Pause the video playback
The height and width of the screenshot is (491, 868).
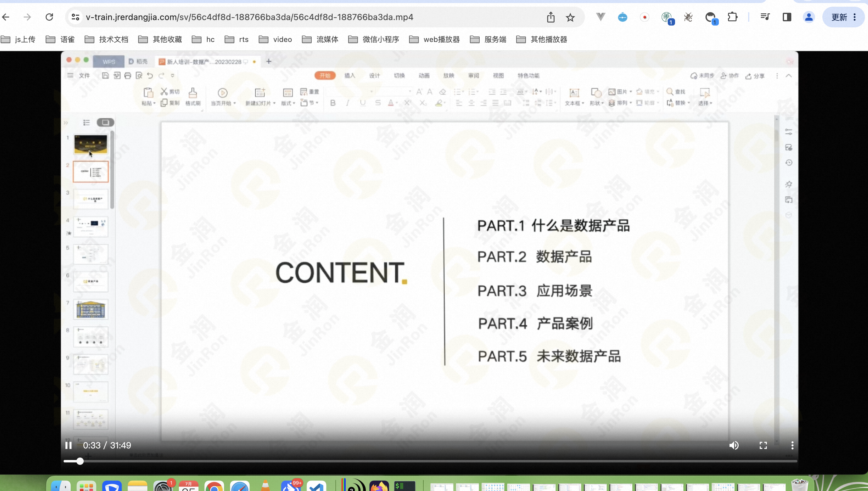68,445
